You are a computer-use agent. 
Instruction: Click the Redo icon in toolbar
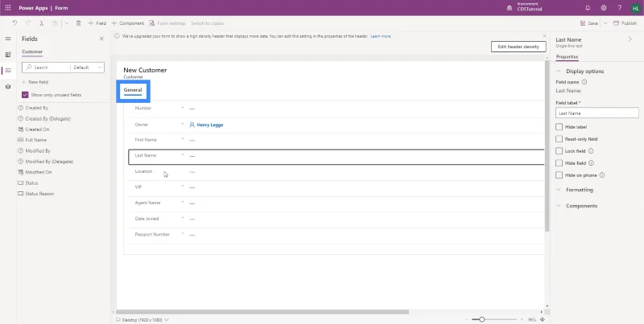click(28, 23)
